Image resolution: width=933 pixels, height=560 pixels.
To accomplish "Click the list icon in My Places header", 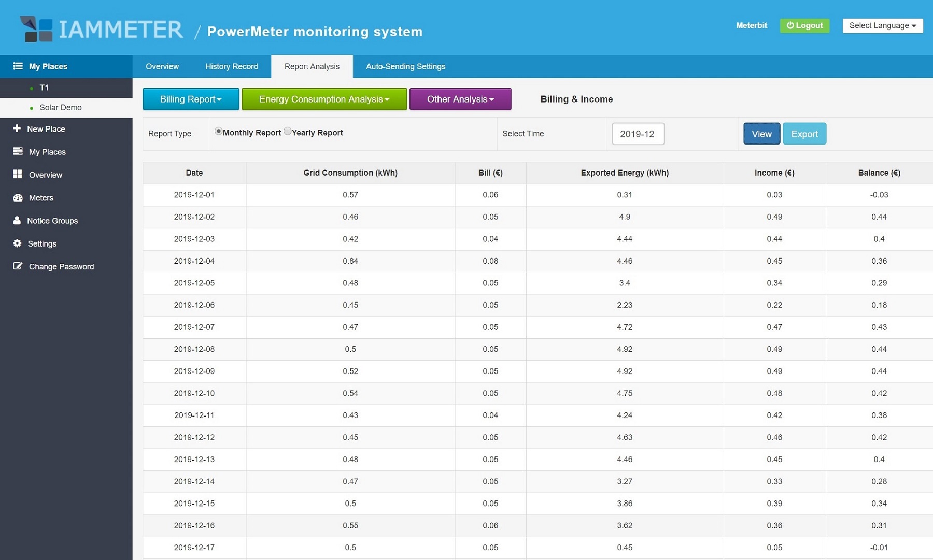I will tap(18, 66).
